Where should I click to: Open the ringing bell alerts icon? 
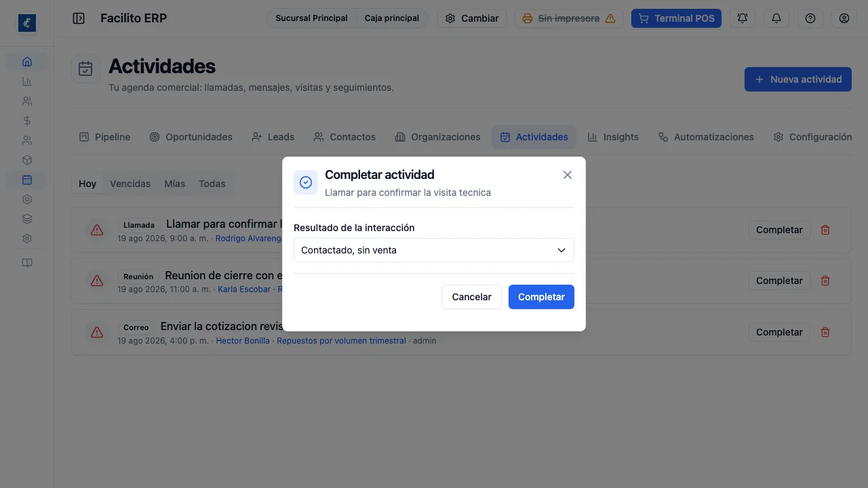pyautogui.click(x=743, y=18)
